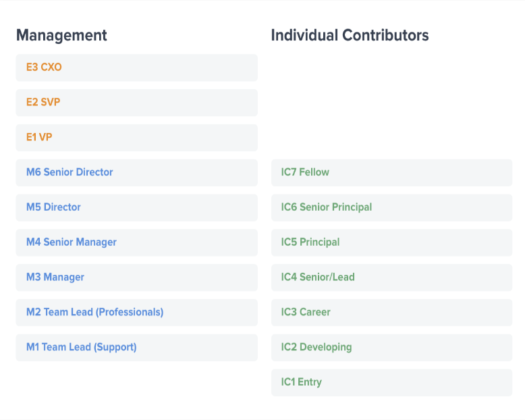
Task: Select the IC1 Entry level
Action: (x=391, y=383)
